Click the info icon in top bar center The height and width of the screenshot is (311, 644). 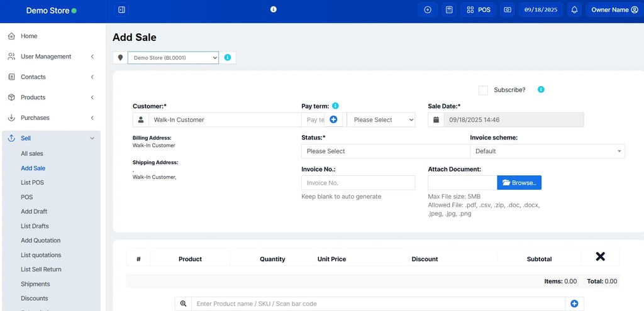click(274, 9)
